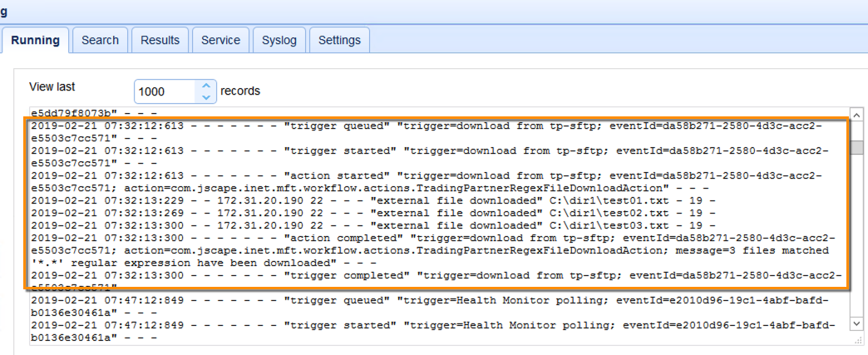
Task: Click the "action started" log entry
Action: tap(333, 176)
